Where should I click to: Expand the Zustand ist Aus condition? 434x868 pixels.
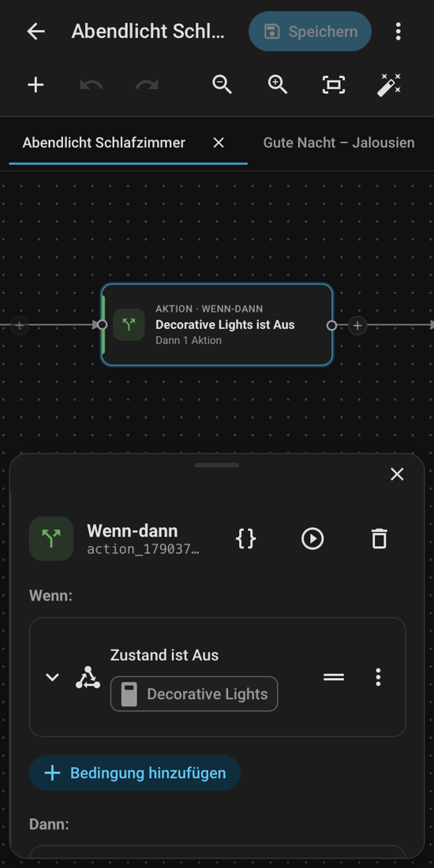pos(52,677)
